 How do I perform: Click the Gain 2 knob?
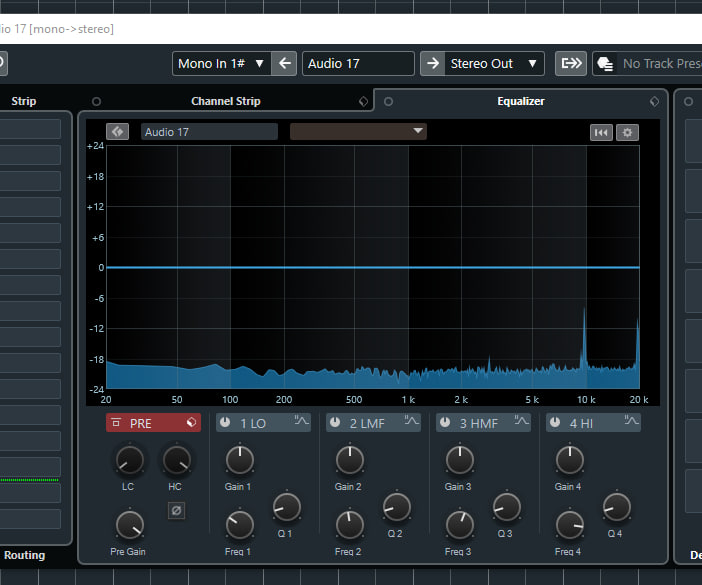click(x=350, y=460)
